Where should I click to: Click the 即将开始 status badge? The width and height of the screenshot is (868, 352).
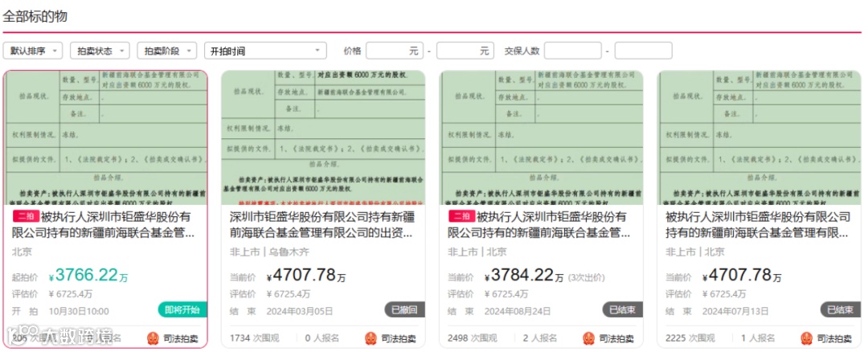182,309
